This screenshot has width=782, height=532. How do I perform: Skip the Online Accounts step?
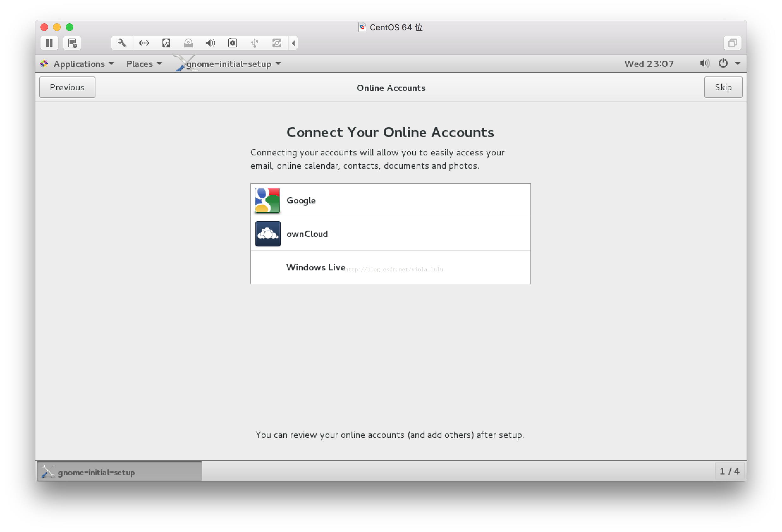pos(723,87)
